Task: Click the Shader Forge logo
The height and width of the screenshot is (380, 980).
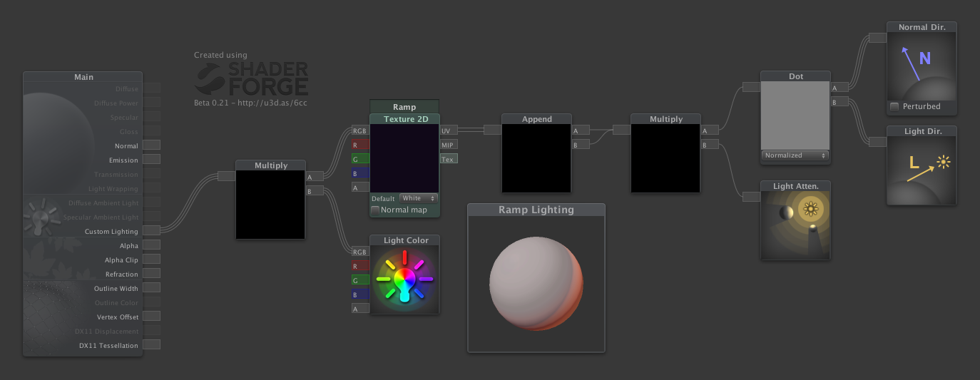Action: coord(251,78)
